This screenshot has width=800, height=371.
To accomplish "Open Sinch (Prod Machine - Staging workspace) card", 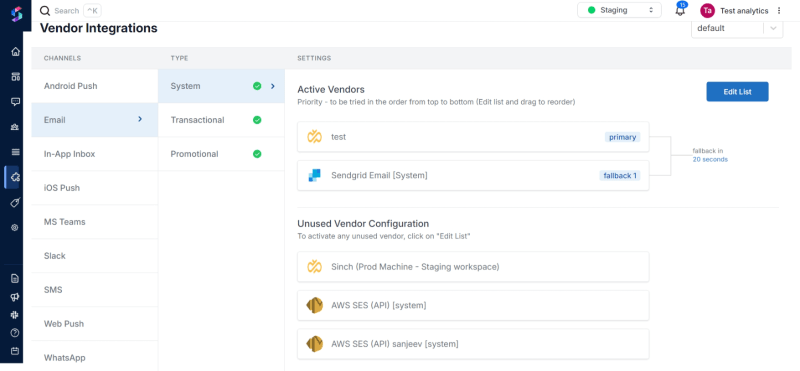I will [473, 266].
